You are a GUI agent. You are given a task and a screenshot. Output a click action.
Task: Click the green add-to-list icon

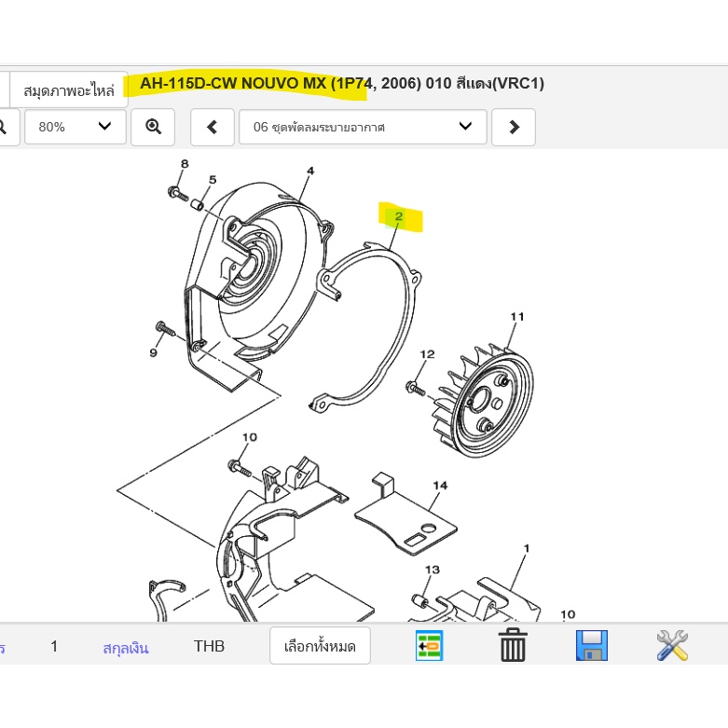(x=429, y=645)
